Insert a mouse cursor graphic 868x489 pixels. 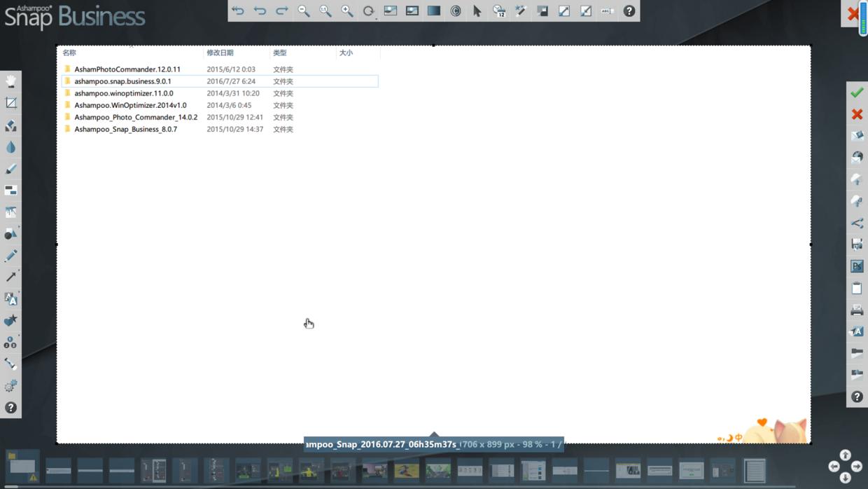477,11
